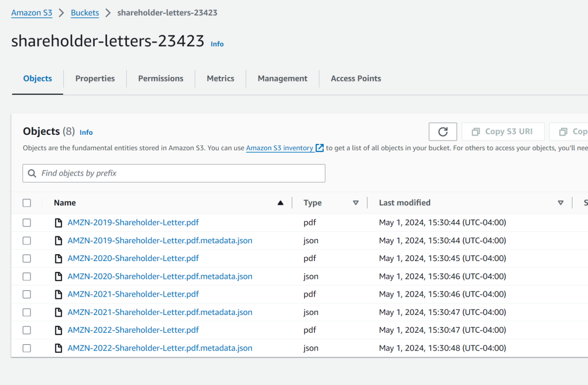Open the Last modified filter dropdown
588x385 pixels.
point(560,203)
